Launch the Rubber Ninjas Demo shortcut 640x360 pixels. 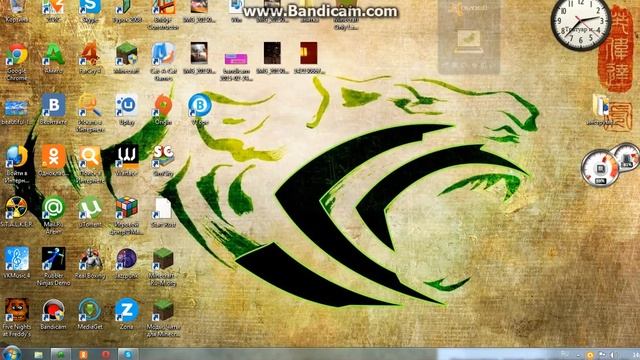point(53,259)
